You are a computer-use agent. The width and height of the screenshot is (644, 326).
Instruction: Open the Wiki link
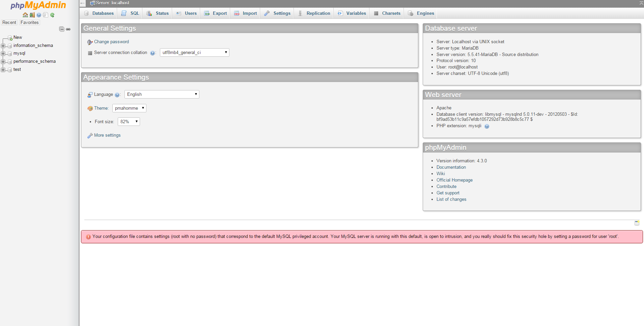tap(441, 173)
